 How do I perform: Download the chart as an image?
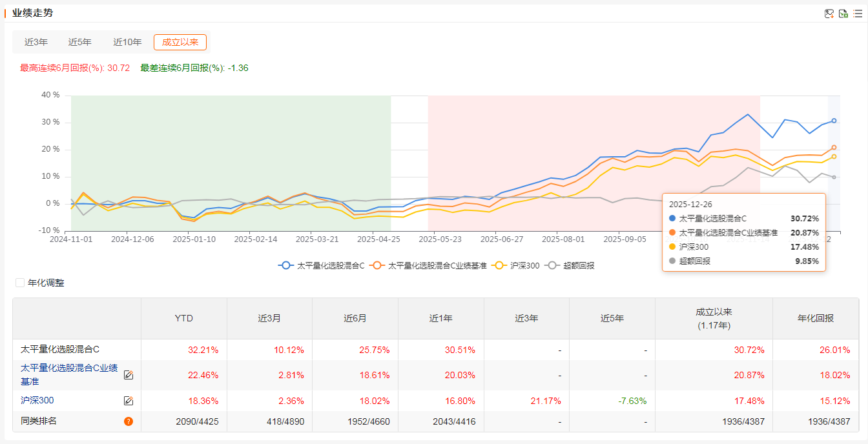829,14
